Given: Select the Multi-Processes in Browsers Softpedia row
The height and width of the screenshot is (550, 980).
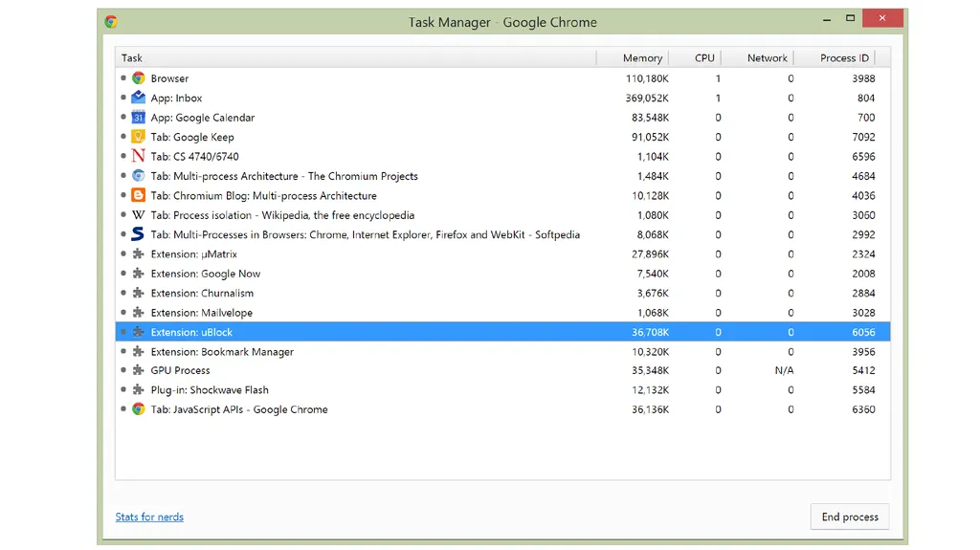Looking at the screenshot, I should click(502, 234).
